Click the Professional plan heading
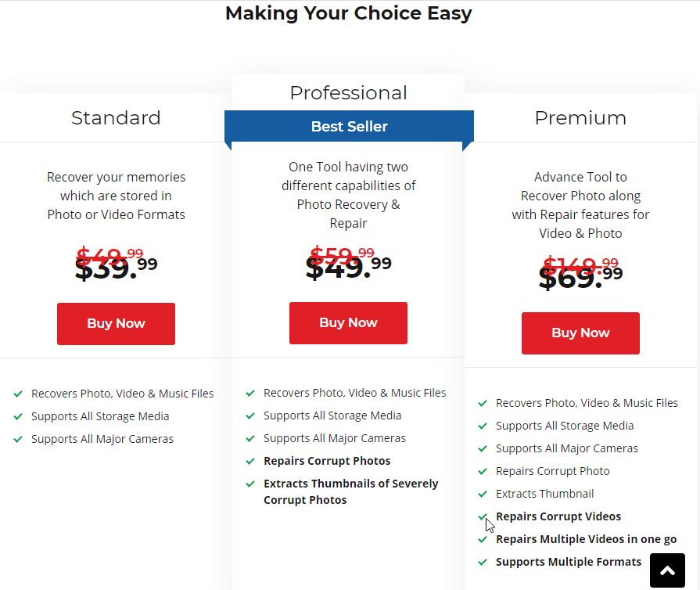Viewport: 700px width, 590px height. (348, 93)
